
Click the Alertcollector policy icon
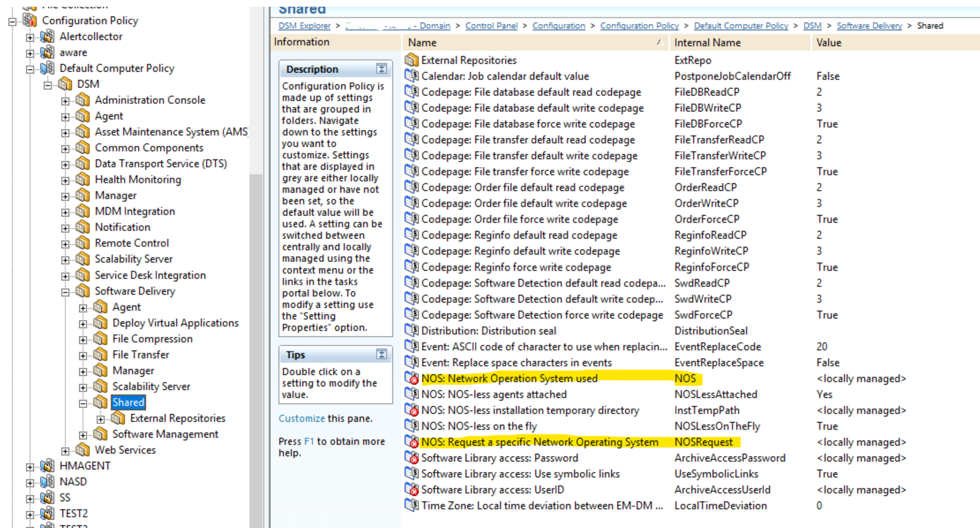pos(48,36)
